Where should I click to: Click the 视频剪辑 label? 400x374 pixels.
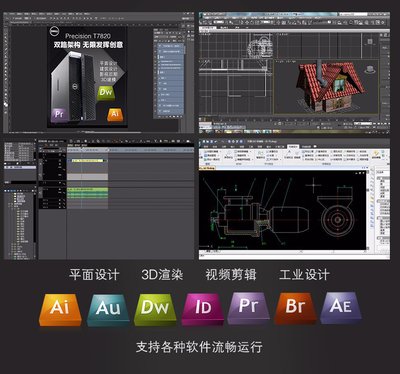(x=231, y=275)
